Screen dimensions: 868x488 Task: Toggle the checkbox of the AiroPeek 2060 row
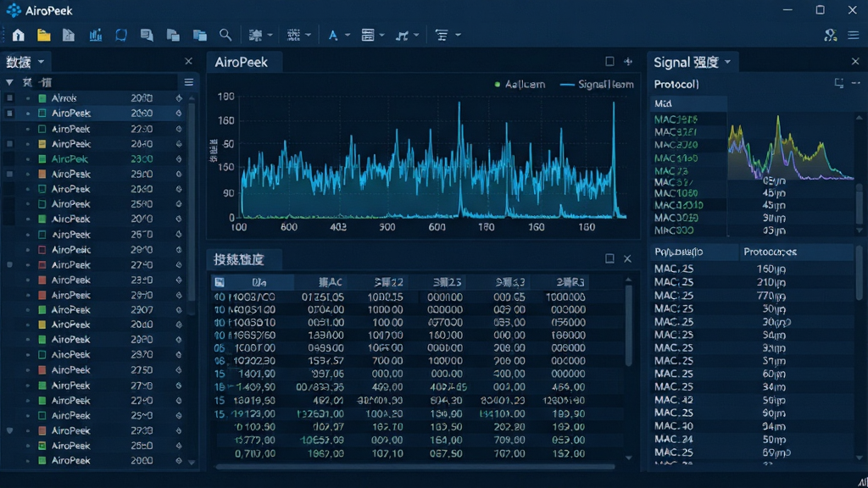[x=9, y=113]
